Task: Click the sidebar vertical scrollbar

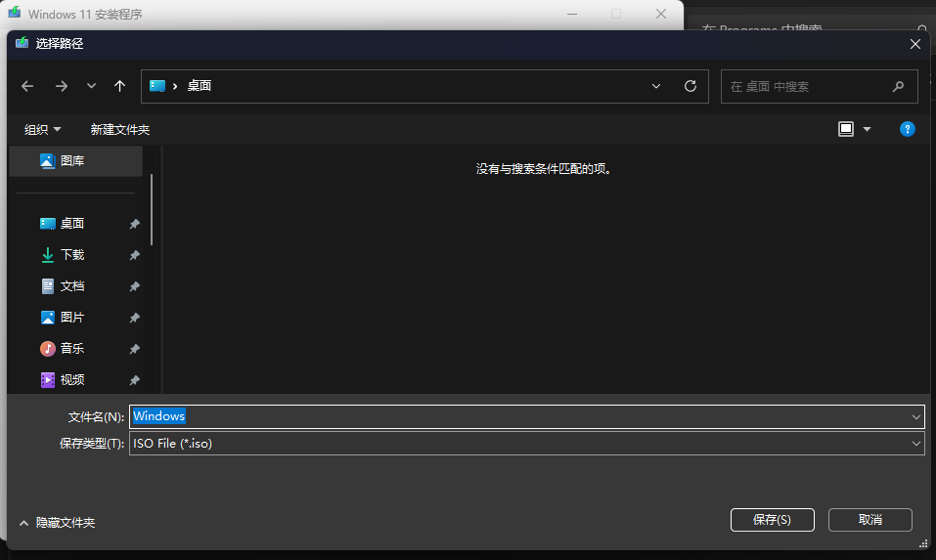Action: (x=152, y=210)
